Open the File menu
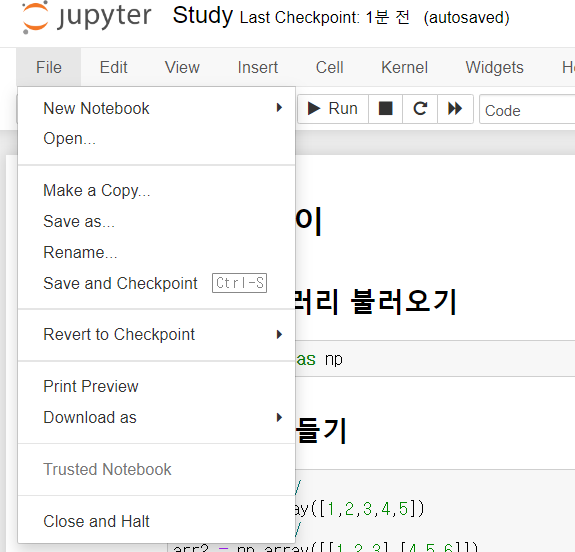575x552 pixels. coord(48,67)
